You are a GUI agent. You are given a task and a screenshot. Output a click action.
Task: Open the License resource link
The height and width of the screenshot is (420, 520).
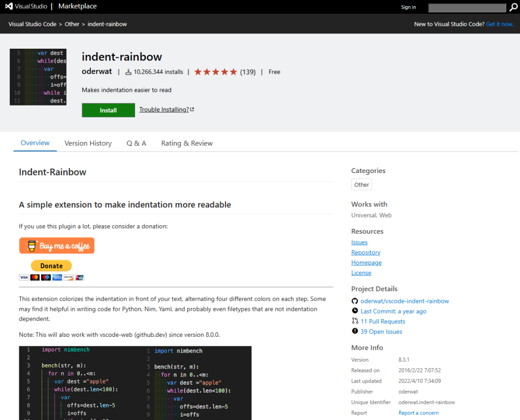click(361, 273)
